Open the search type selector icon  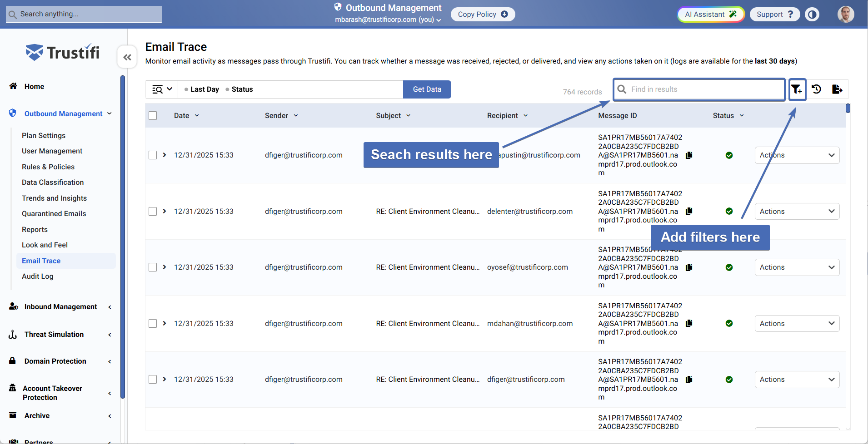tap(162, 89)
